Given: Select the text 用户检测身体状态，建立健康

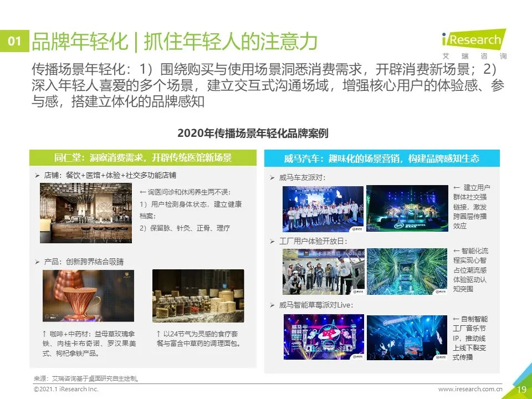Looking at the screenshot, I should click(191, 204).
